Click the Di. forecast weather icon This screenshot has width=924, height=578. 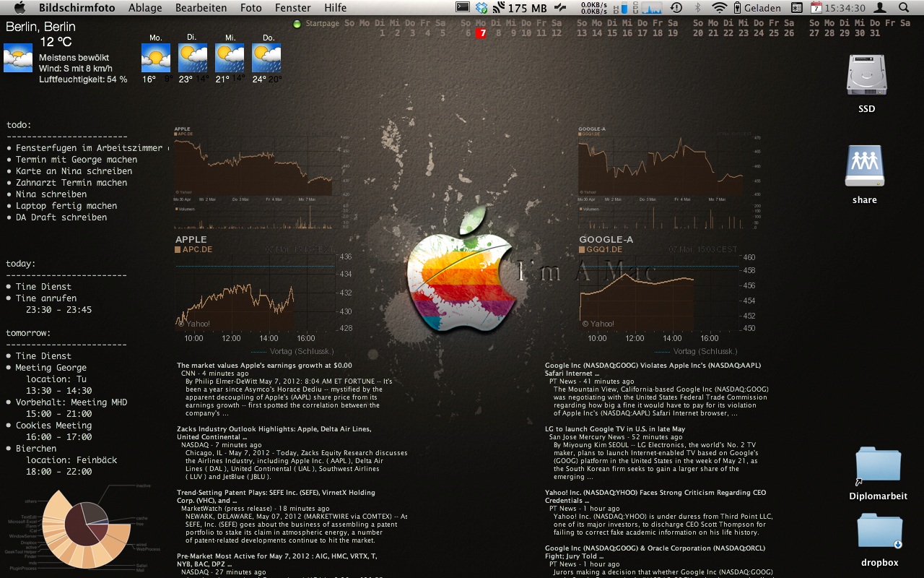pyautogui.click(x=193, y=58)
